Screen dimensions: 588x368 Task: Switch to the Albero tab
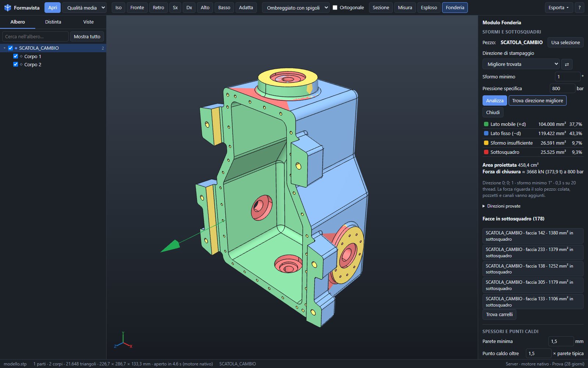(18, 22)
